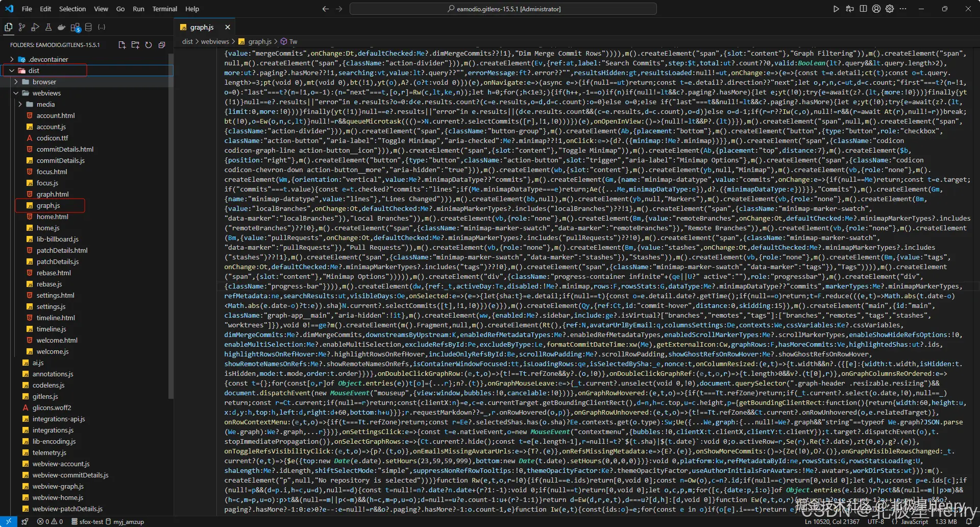This screenshot has width=980, height=527.
Task: Click the Ln 10520, Col 21367 indicator
Action: 832,521
